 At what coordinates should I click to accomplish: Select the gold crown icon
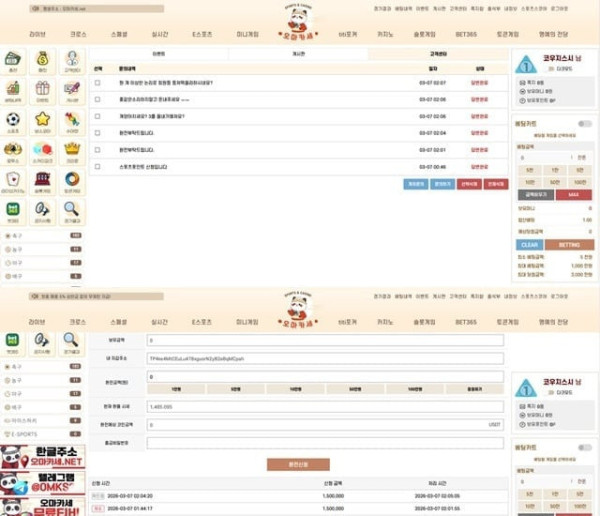pos(72,152)
